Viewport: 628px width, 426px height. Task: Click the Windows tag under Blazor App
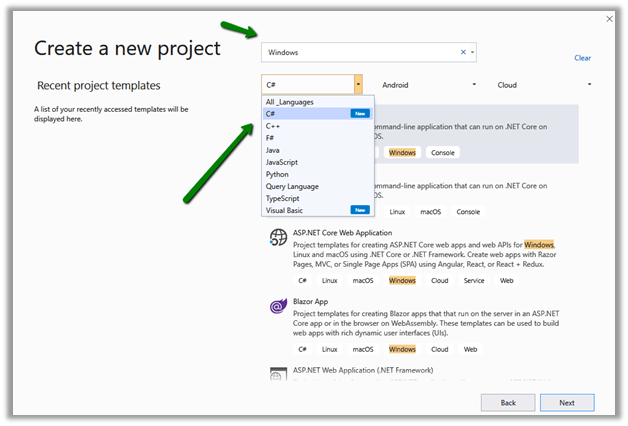pyautogui.click(x=402, y=350)
